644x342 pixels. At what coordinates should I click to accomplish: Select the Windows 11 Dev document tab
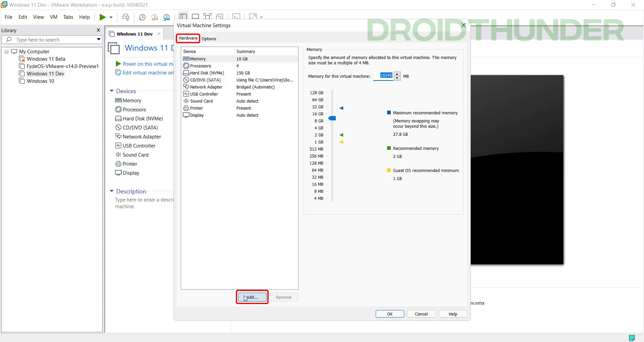click(x=135, y=34)
